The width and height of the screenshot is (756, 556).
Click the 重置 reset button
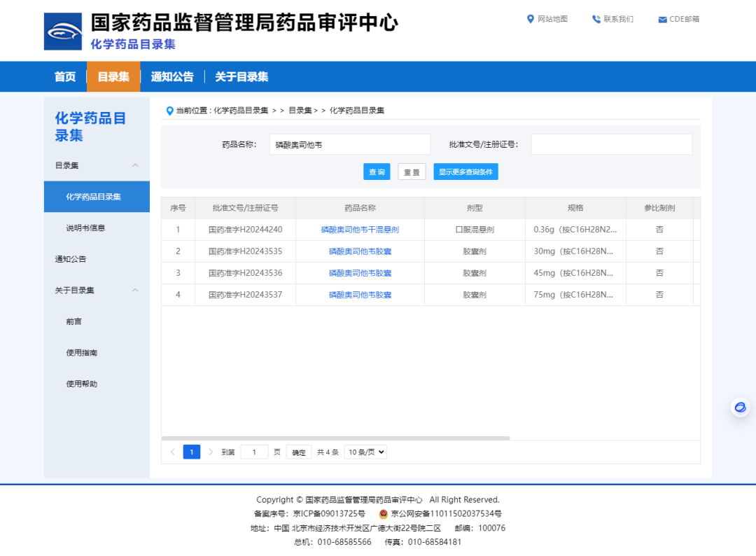pos(412,172)
